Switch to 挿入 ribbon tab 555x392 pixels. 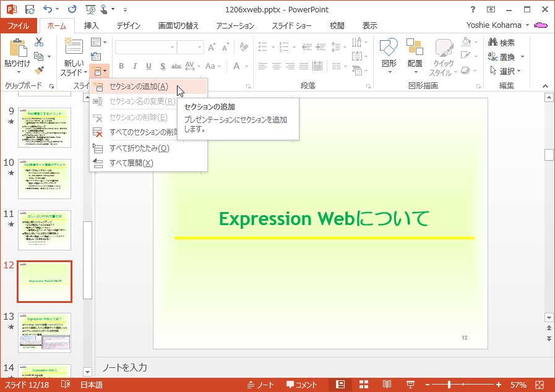(92, 26)
